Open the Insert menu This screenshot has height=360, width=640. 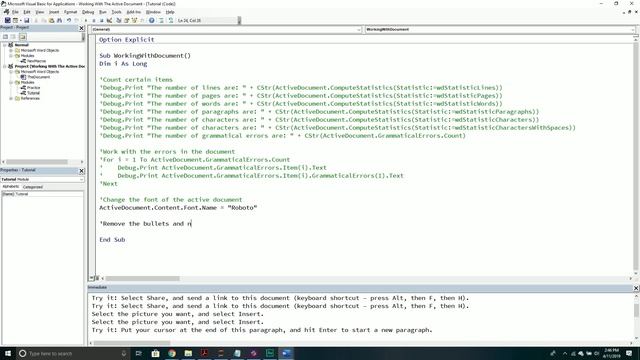tap(54, 12)
